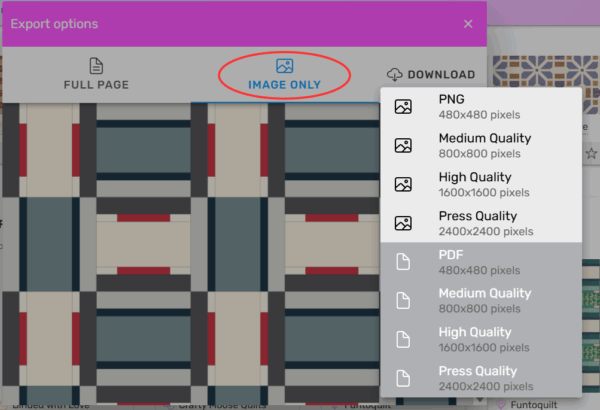
Task: Click the image icon beside PNG Press Quality
Action: (x=403, y=223)
